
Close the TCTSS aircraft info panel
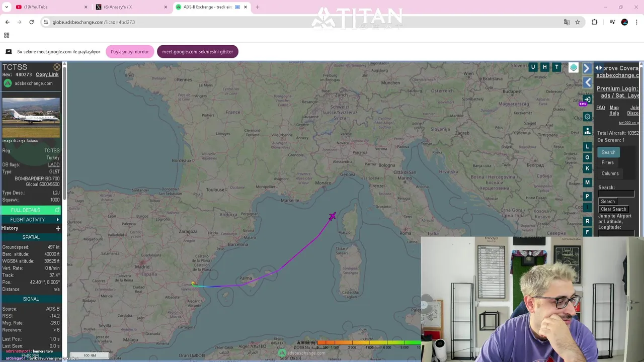click(57, 67)
